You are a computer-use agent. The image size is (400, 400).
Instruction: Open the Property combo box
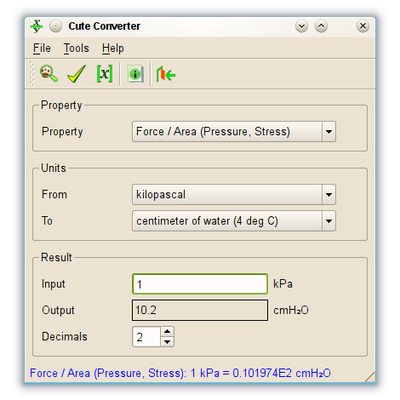234,132
